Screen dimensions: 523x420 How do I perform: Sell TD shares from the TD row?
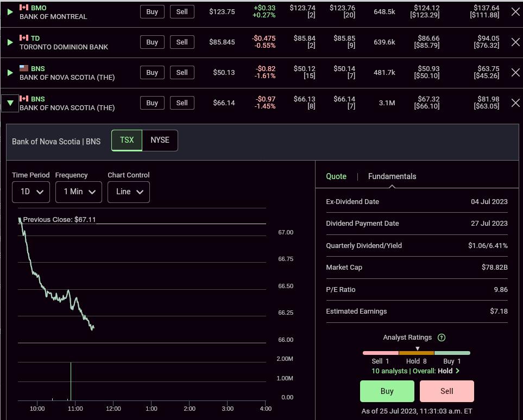point(182,42)
